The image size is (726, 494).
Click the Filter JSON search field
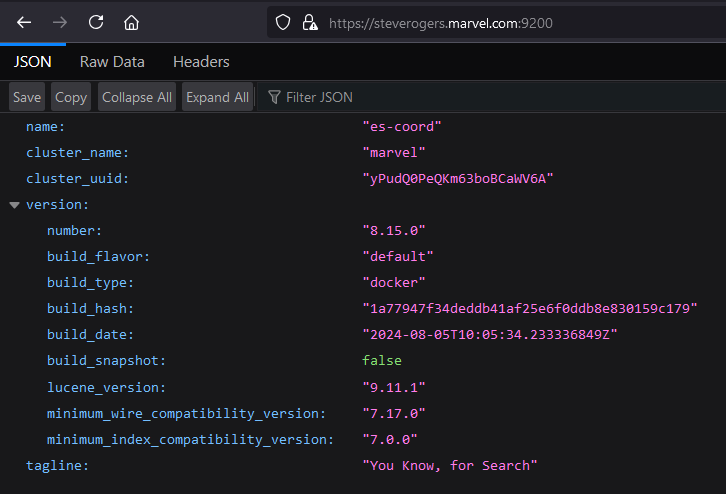point(491,97)
